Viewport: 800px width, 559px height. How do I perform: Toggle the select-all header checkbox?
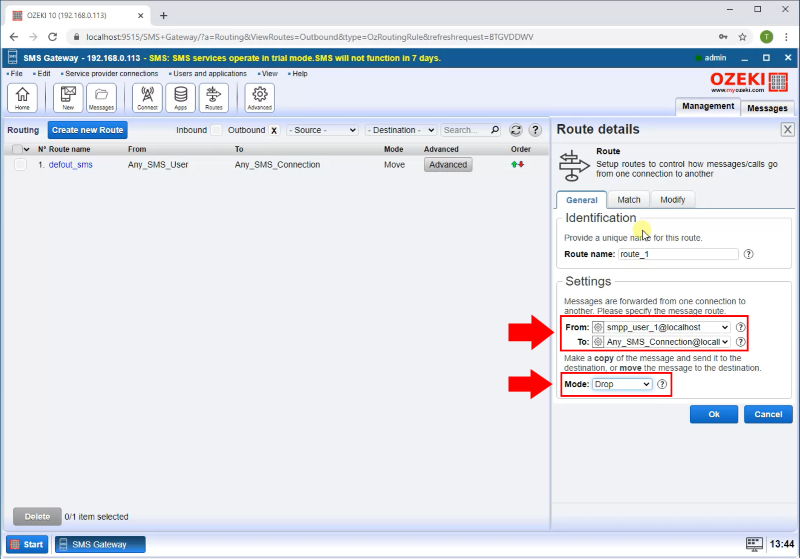pos(17,149)
